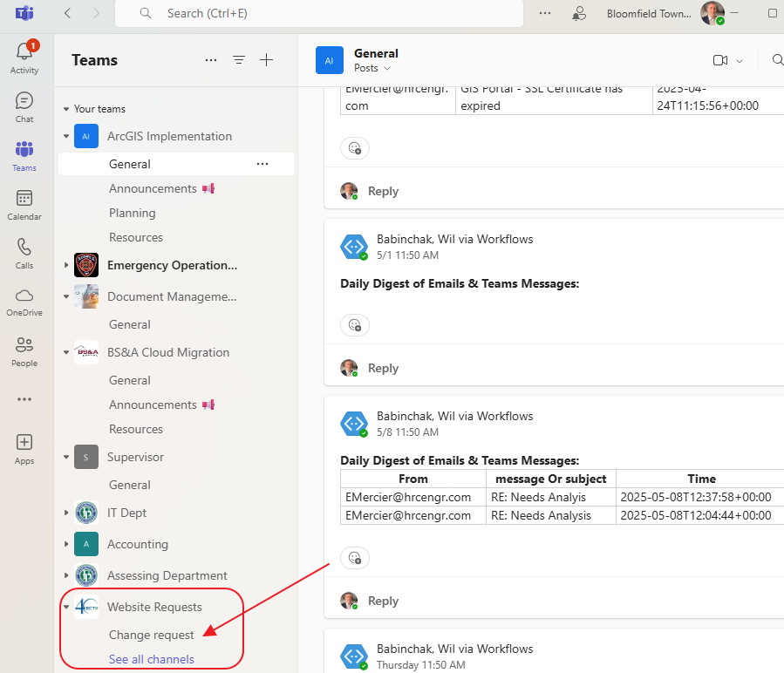Screen dimensions: 784x673
Task: Expand the IT Dept team
Action: click(x=66, y=513)
